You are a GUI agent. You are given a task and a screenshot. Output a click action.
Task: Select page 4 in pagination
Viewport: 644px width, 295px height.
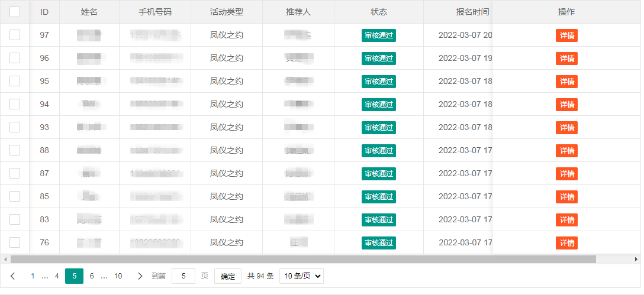tap(57, 276)
